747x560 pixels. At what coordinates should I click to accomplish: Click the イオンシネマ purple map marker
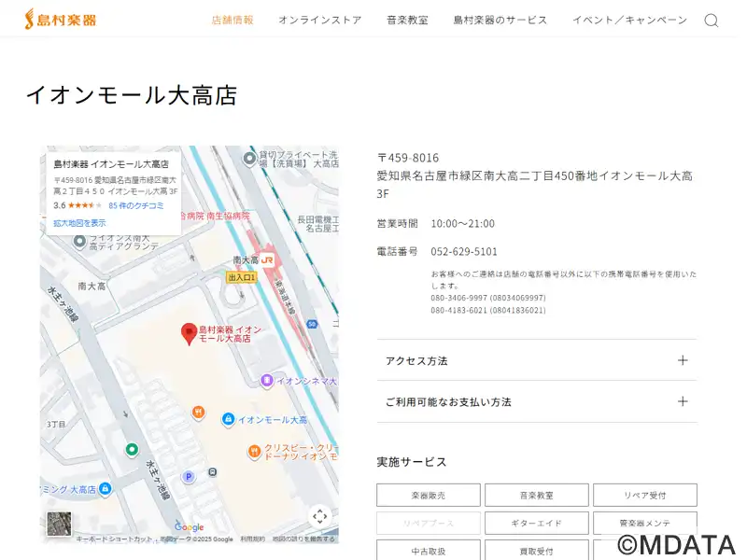point(267,381)
